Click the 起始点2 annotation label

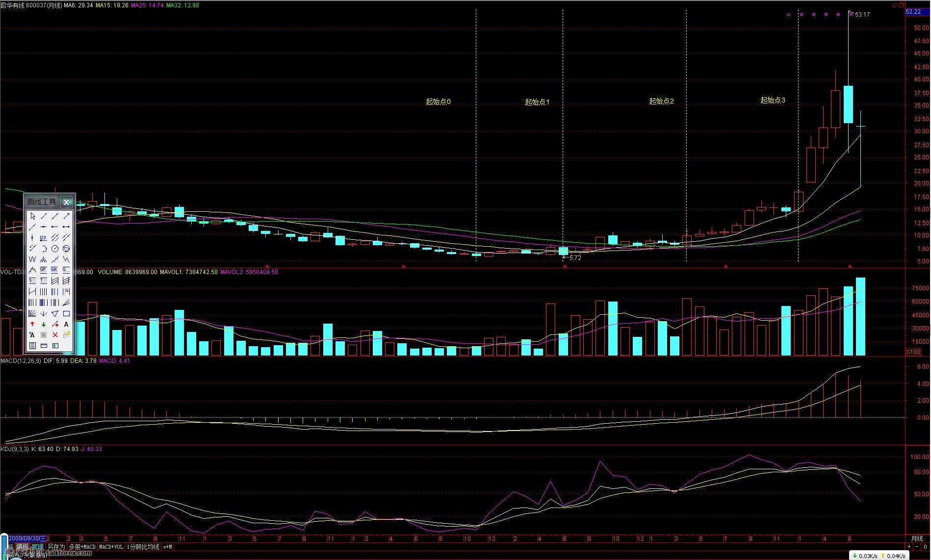pos(661,101)
